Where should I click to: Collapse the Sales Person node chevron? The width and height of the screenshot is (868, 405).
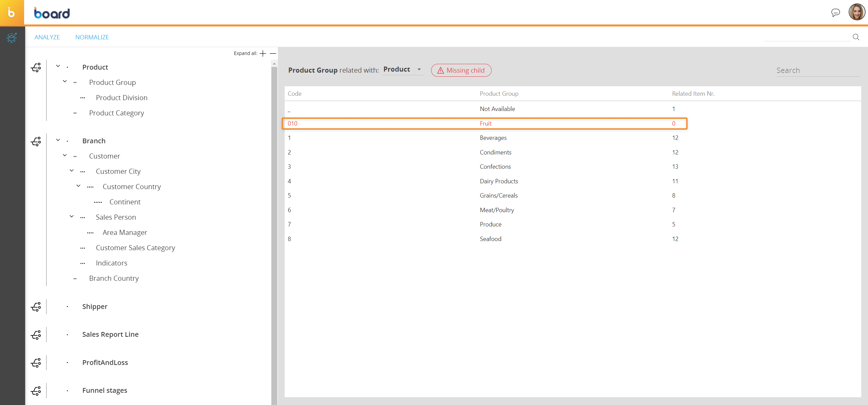(x=72, y=216)
